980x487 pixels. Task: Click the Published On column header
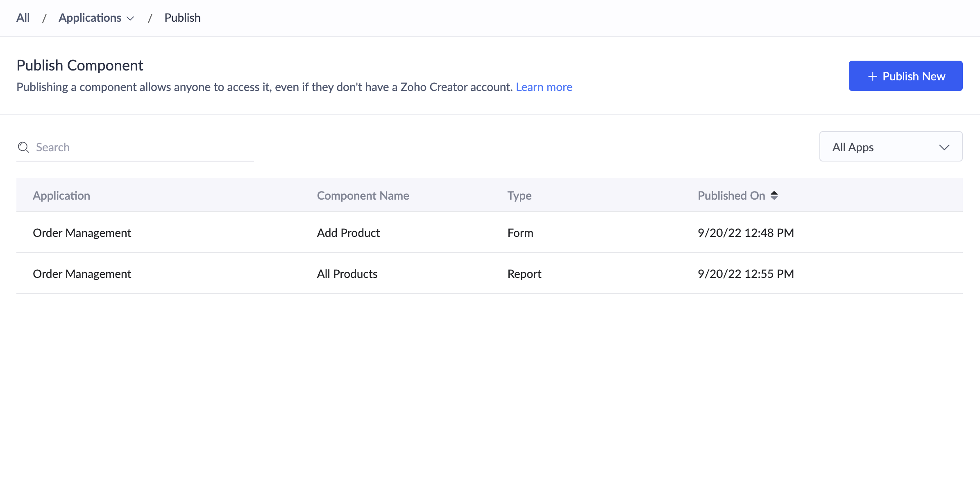[731, 196]
